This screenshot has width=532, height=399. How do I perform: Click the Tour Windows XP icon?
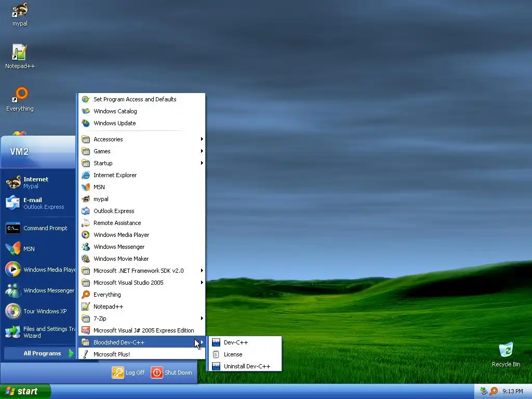tap(13, 311)
